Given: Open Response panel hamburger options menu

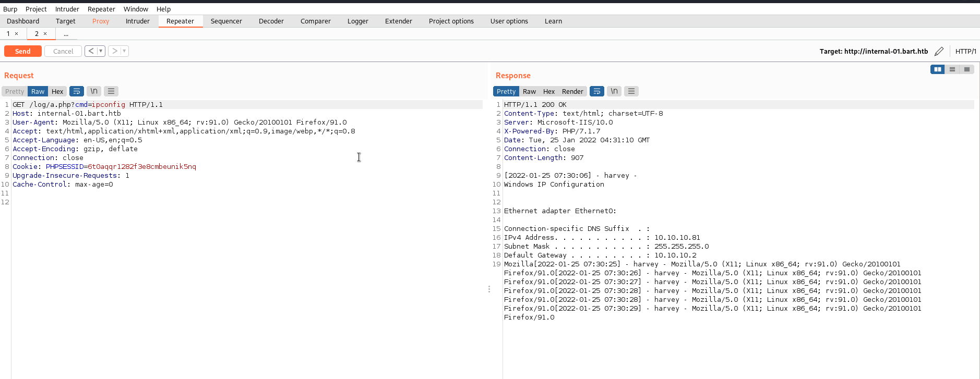Looking at the screenshot, I should pyautogui.click(x=631, y=91).
